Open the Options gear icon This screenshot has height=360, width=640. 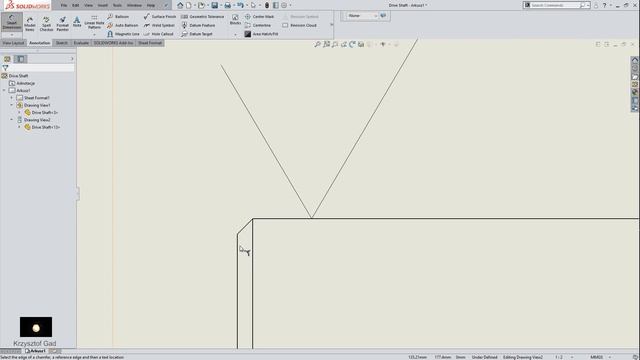click(x=284, y=5)
